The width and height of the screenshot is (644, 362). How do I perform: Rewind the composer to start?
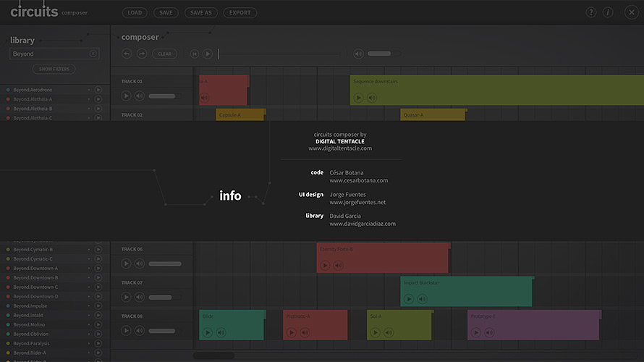click(194, 54)
